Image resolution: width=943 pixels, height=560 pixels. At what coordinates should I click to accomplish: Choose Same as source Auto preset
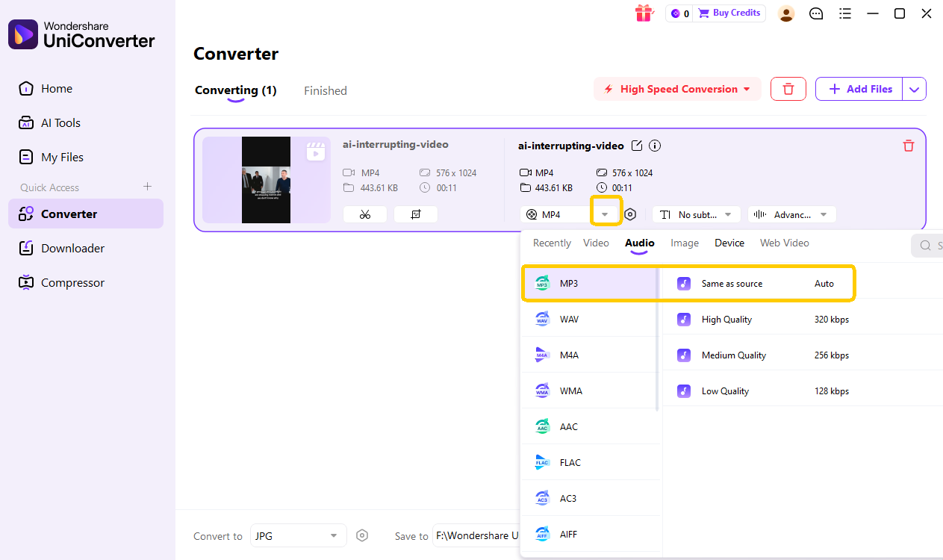point(803,284)
